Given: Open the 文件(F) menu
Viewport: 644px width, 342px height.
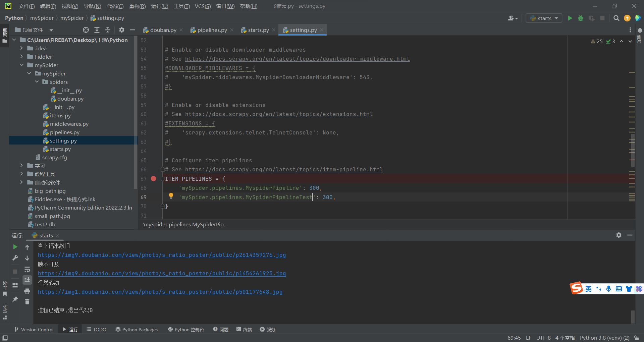Looking at the screenshot, I should 26,6.
